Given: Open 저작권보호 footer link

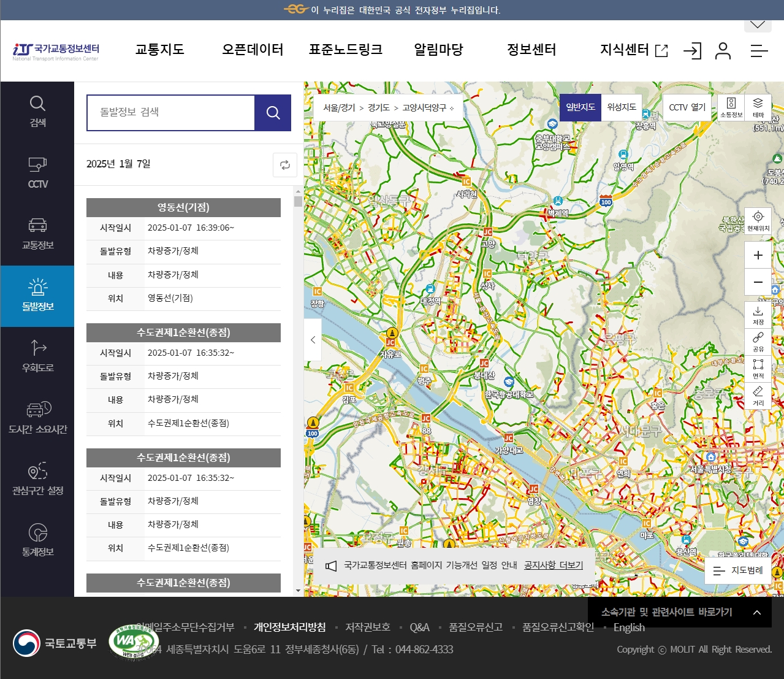Looking at the screenshot, I should (x=368, y=627).
